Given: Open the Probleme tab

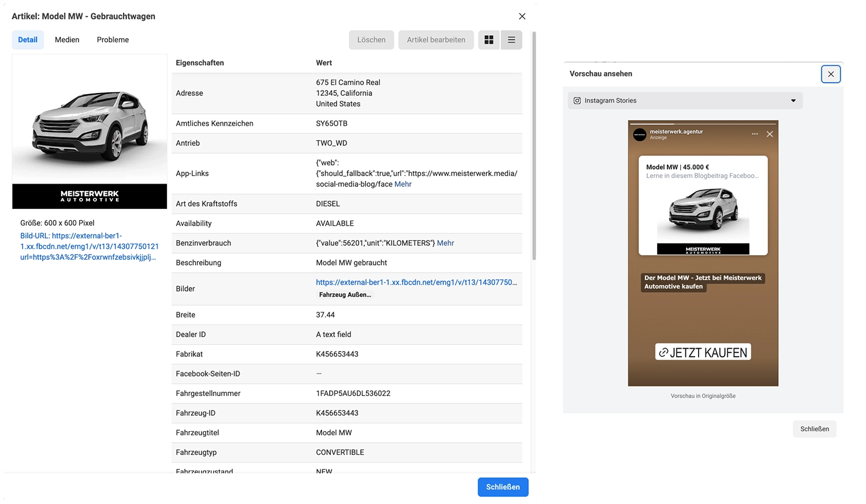Looking at the screenshot, I should point(113,40).
